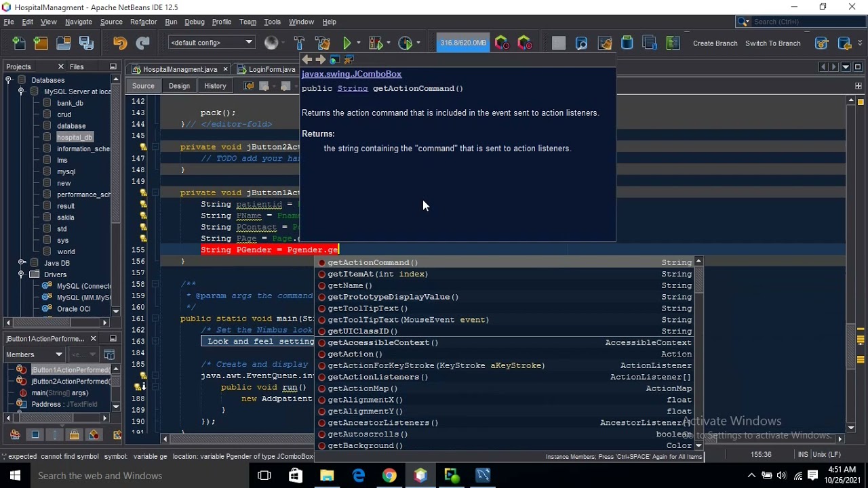Collapse the code fold at line 146

[x=155, y=147]
